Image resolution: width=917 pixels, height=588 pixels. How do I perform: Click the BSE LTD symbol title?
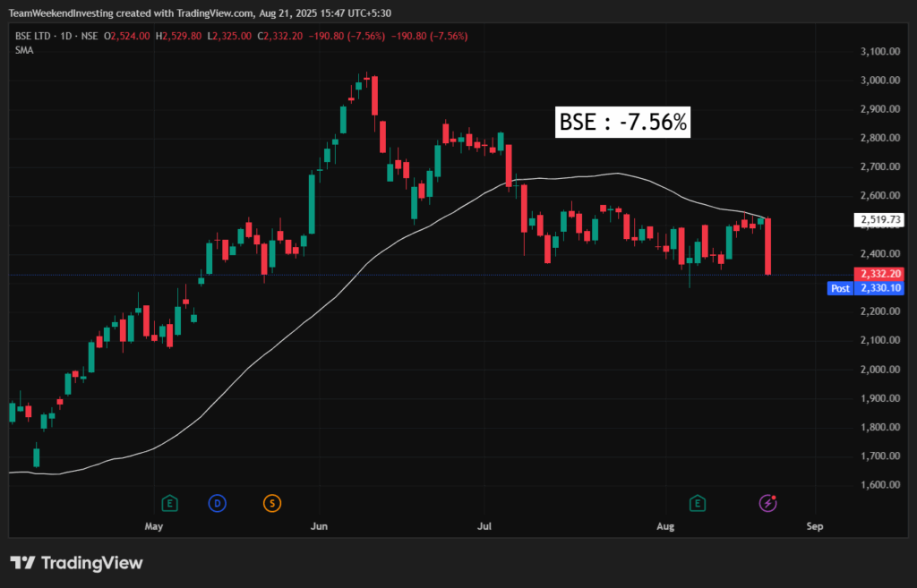pyautogui.click(x=56, y=36)
